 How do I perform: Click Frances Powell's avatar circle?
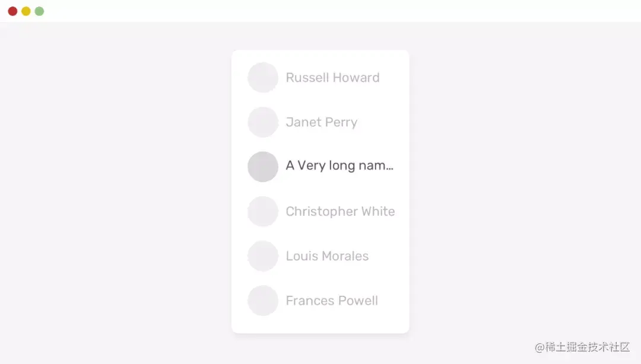263,301
